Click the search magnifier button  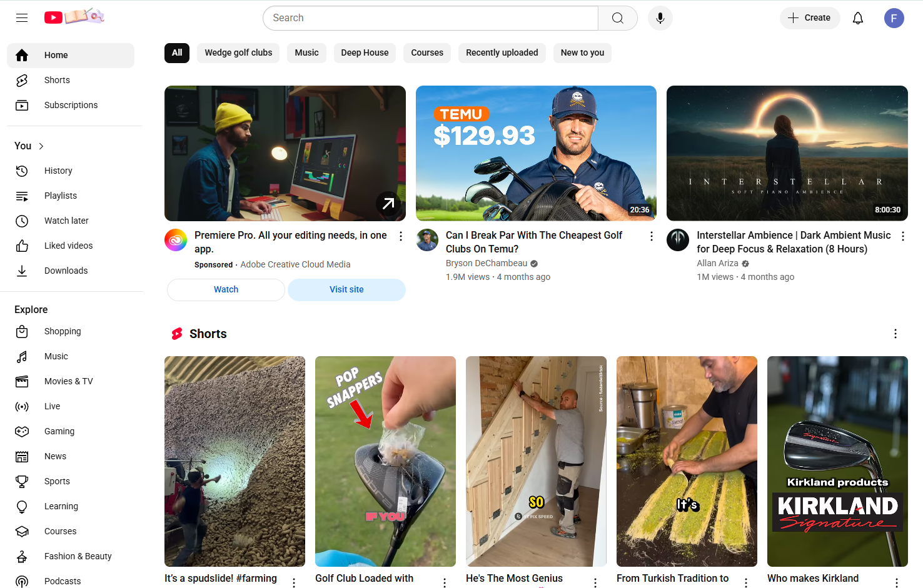point(618,18)
